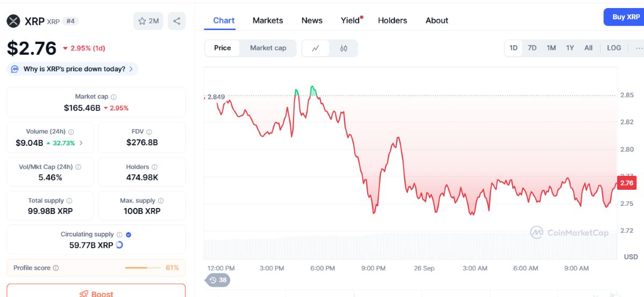Viewport: 644px width, 297px height.
Task: Select Price chart toggle
Action: point(223,48)
